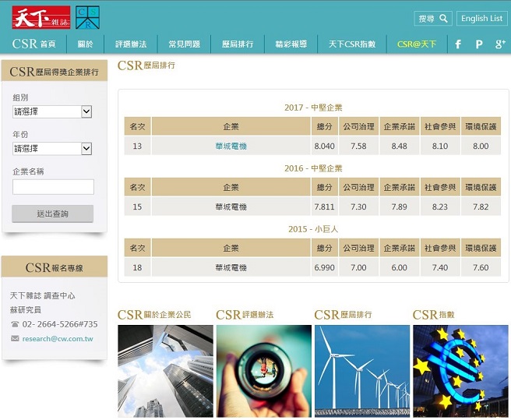Click the CSR報名專線 panel header

coord(55,267)
